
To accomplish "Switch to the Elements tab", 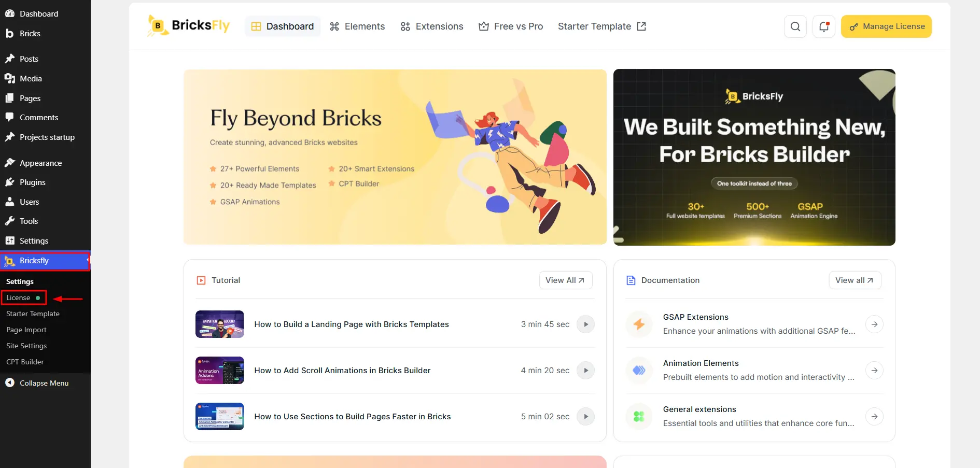I will pos(357,26).
